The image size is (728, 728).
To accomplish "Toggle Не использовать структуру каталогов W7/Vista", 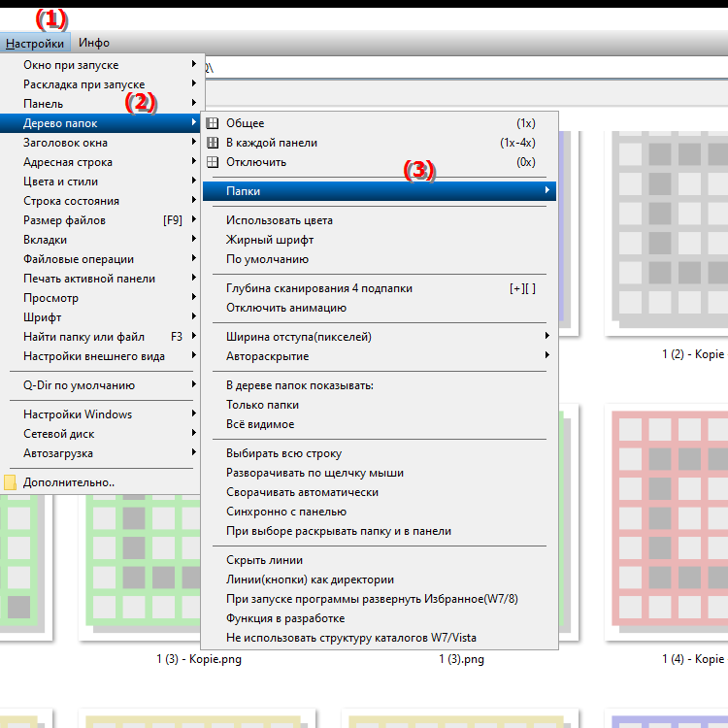I will (x=380, y=639).
